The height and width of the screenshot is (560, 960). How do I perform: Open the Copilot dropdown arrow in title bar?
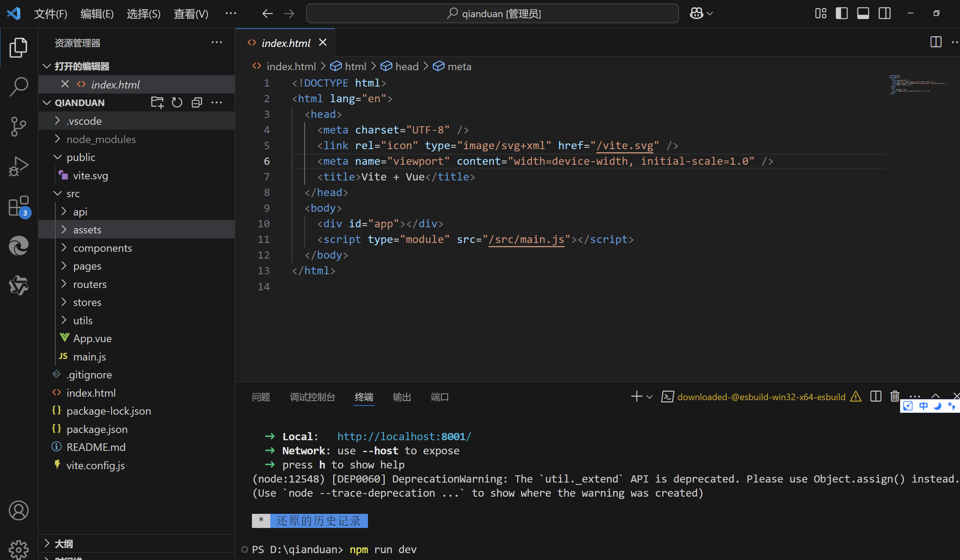click(710, 14)
